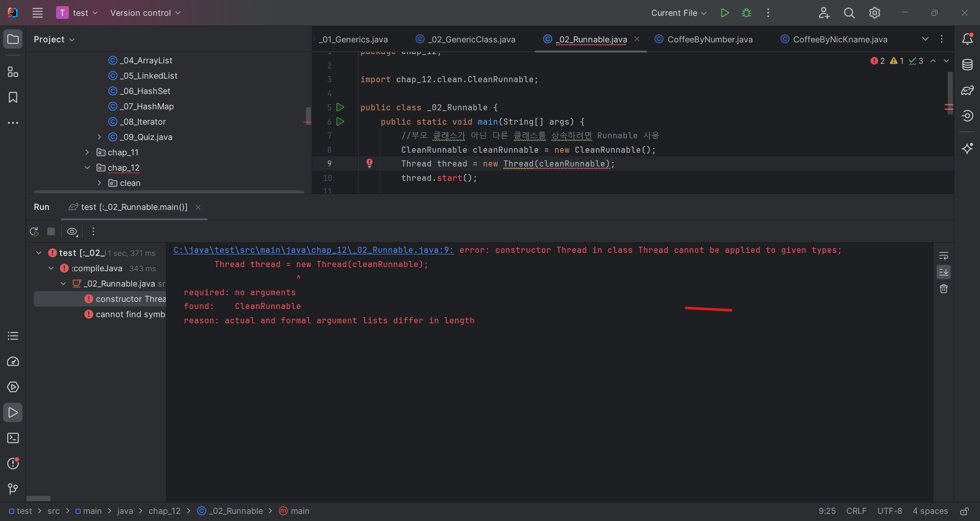The image size is (980, 521).
Task: Open more run actions menu in title bar
Action: (768, 13)
